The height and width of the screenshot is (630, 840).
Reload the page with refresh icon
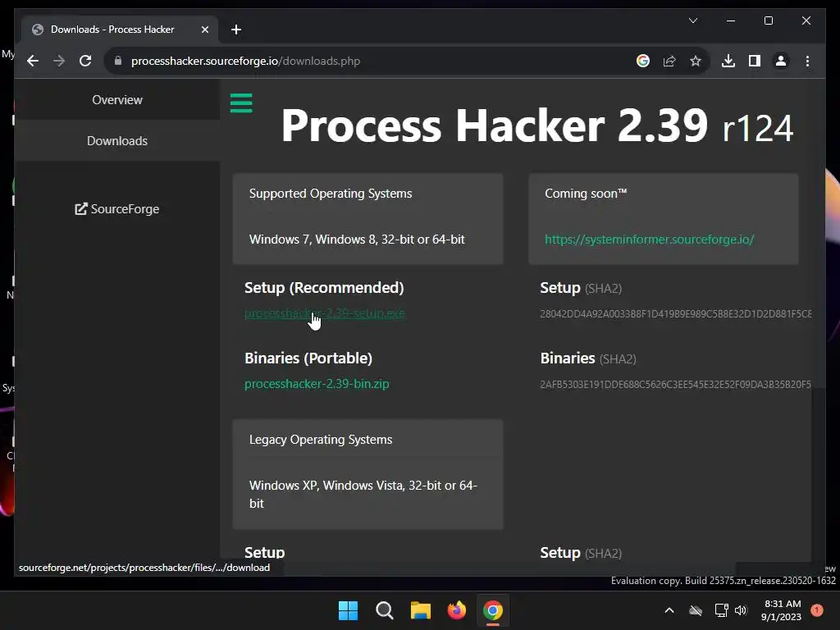[85, 61]
